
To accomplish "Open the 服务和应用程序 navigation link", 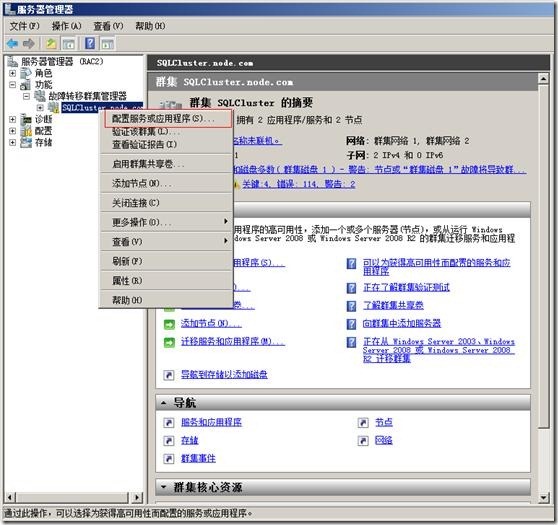I will click(211, 422).
